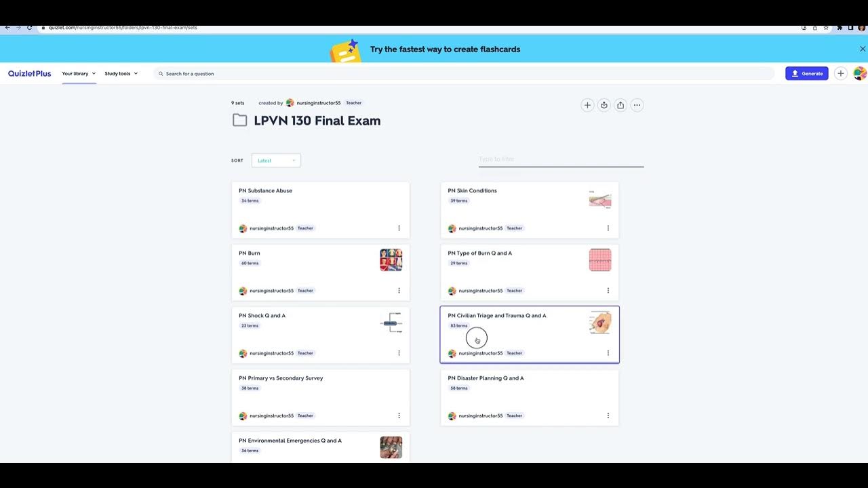Image resolution: width=868 pixels, height=488 pixels.
Task: Click the '9 sets' count text
Action: (x=237, y=103)
